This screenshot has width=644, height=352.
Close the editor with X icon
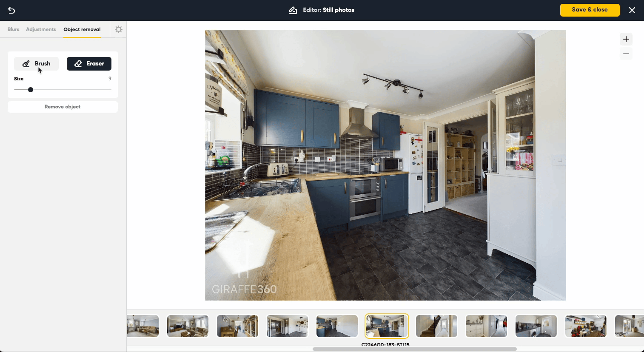pos(632,10)
